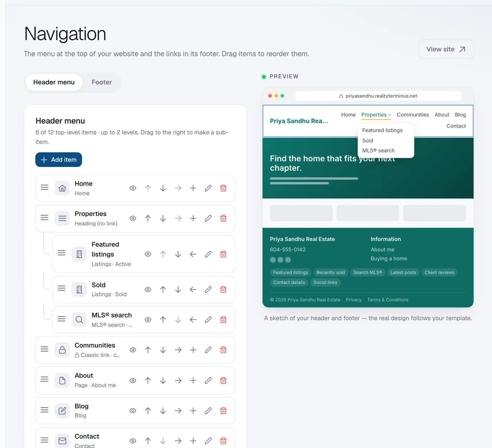Select Featured listings in preview dropdown

coord(382,130)
